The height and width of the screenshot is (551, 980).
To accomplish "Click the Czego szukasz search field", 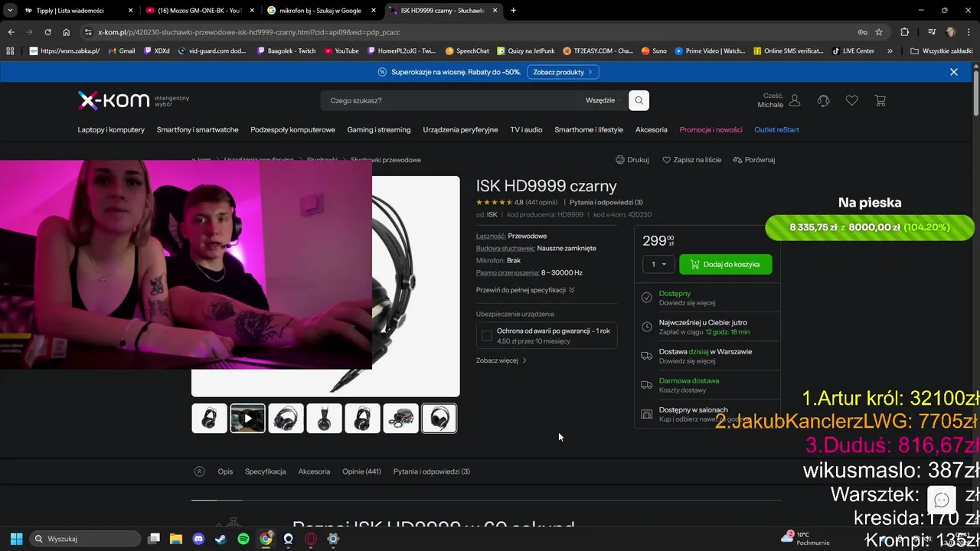I will (449, 100).
